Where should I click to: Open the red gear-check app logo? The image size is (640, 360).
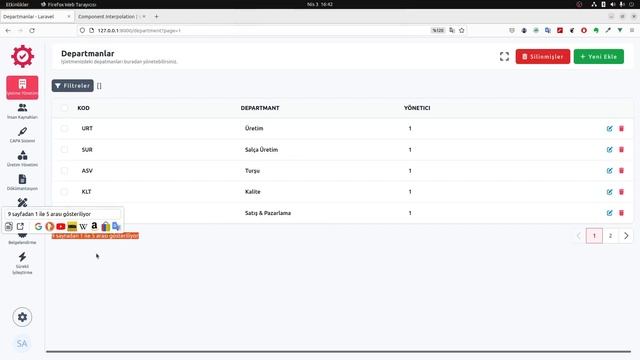22,56
